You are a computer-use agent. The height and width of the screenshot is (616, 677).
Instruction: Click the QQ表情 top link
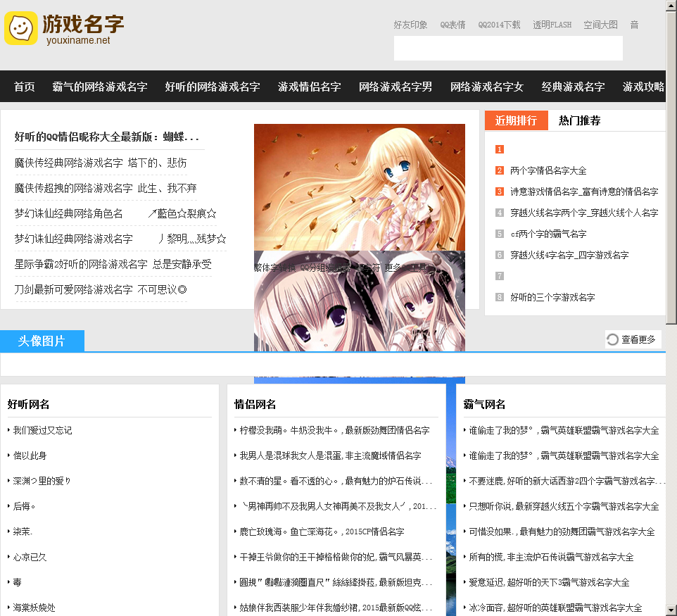point(453,25)
